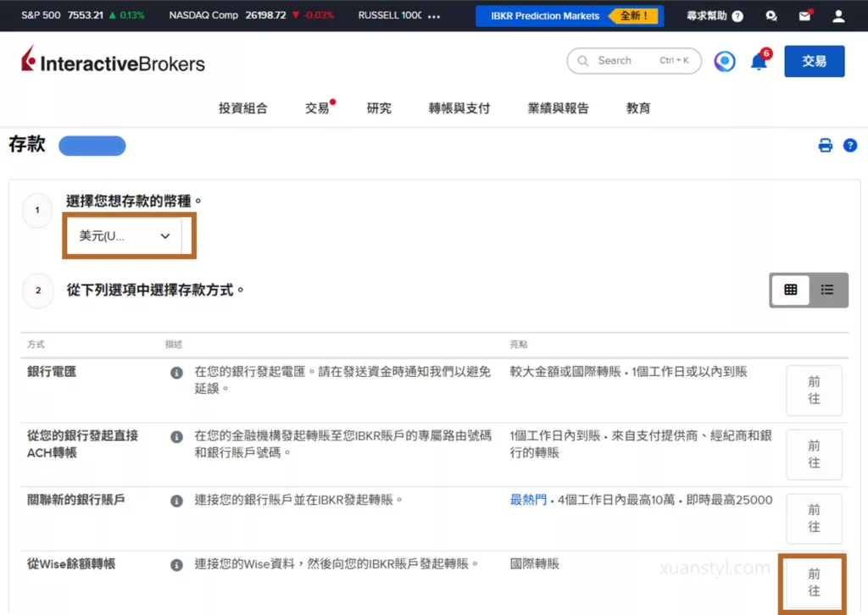The width and height of the screenshot is (868, 615).
Task: Click 前往 for 從Wise餘額轉帳
Action: [x=814, y=582]
